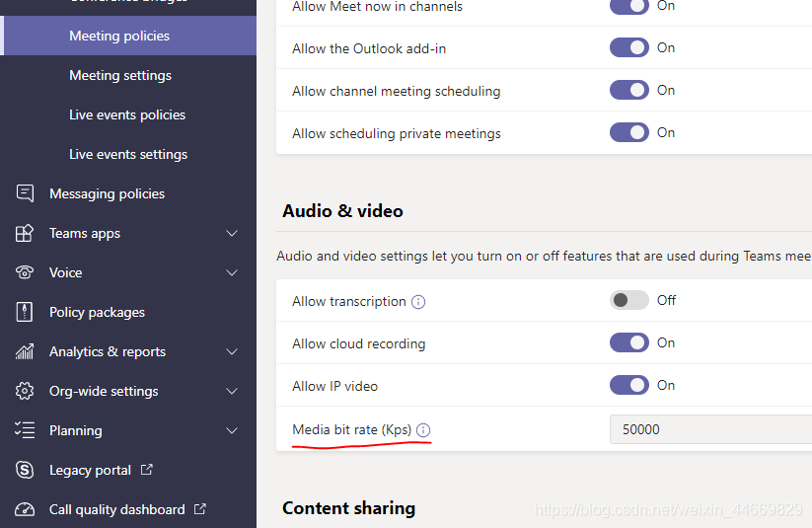
Task: Show info for Media bit rate
Action: (x=423, y=430)
